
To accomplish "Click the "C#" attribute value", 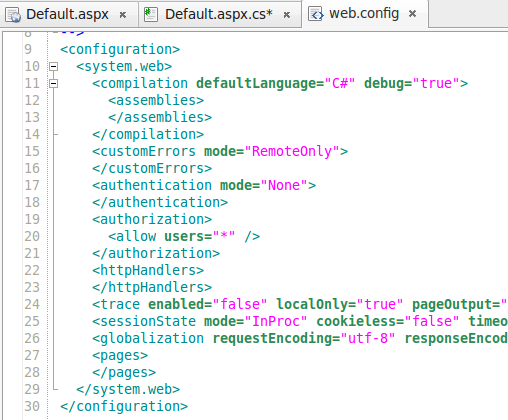I will click(340, 83).
